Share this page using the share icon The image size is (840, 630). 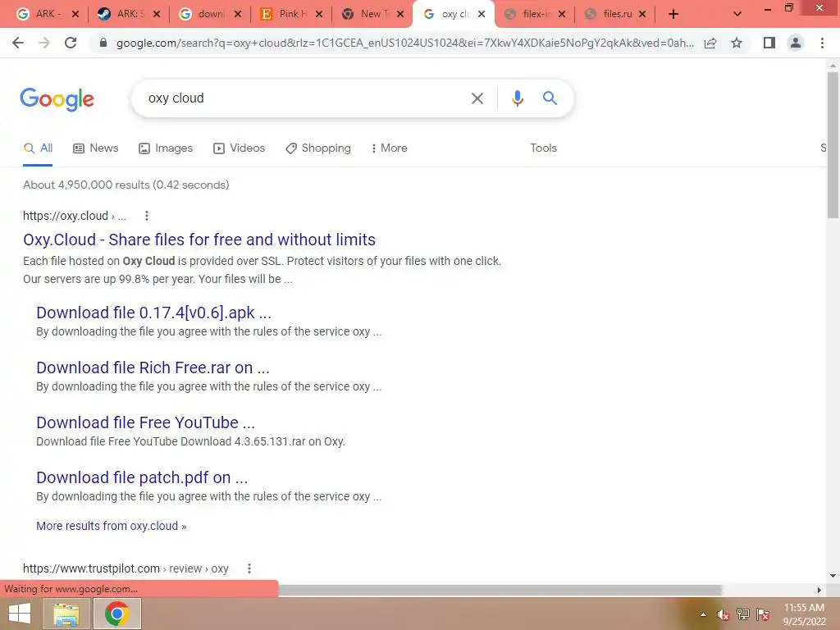pos(710,43)
